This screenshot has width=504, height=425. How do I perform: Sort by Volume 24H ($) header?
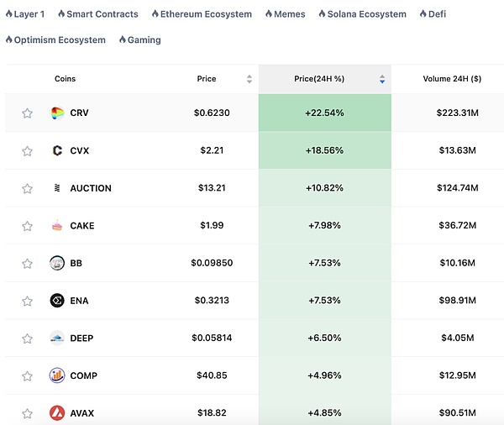click(x=452, y=79)
